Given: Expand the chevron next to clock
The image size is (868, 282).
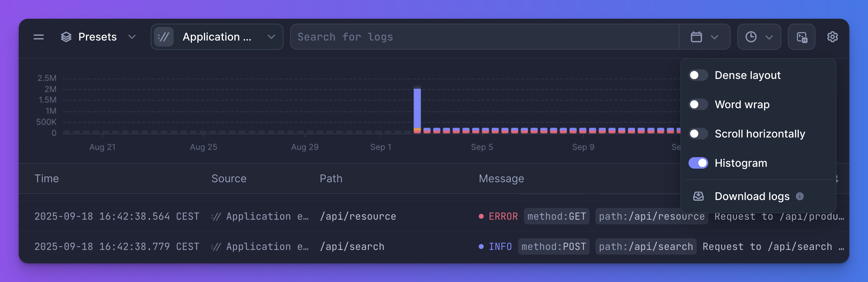Looking at the screenshot, I should pos(769,37).
